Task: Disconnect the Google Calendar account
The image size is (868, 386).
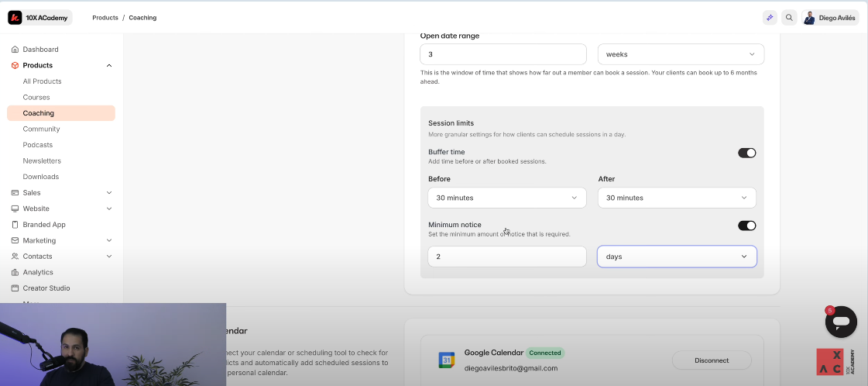Action: 711,360
